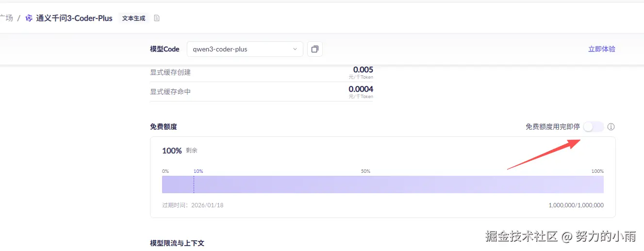Open the qwen3-coder-plus model code dropdown
This screenshot has width=644, height=251.
point(245,49)
